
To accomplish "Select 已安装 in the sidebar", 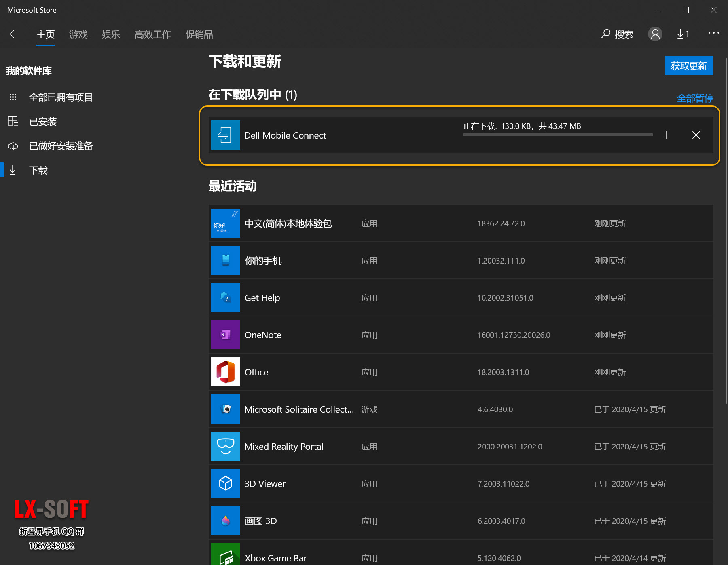I will (43, 122).
